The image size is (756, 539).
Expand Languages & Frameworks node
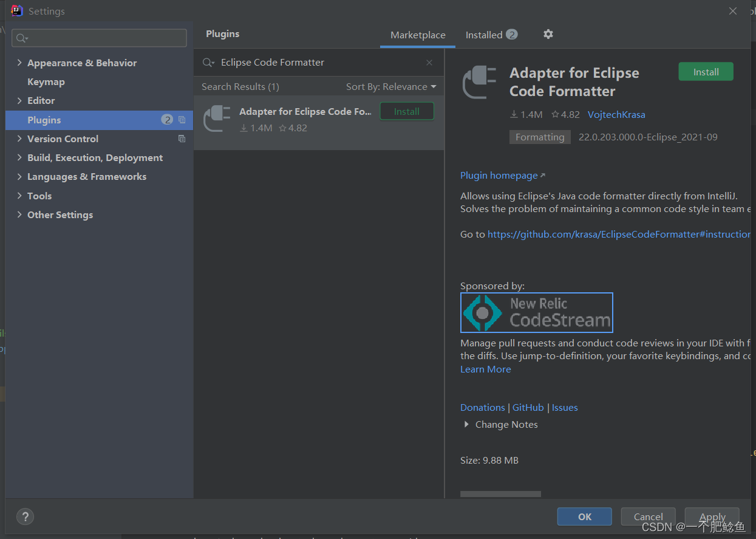coord(19,176)
